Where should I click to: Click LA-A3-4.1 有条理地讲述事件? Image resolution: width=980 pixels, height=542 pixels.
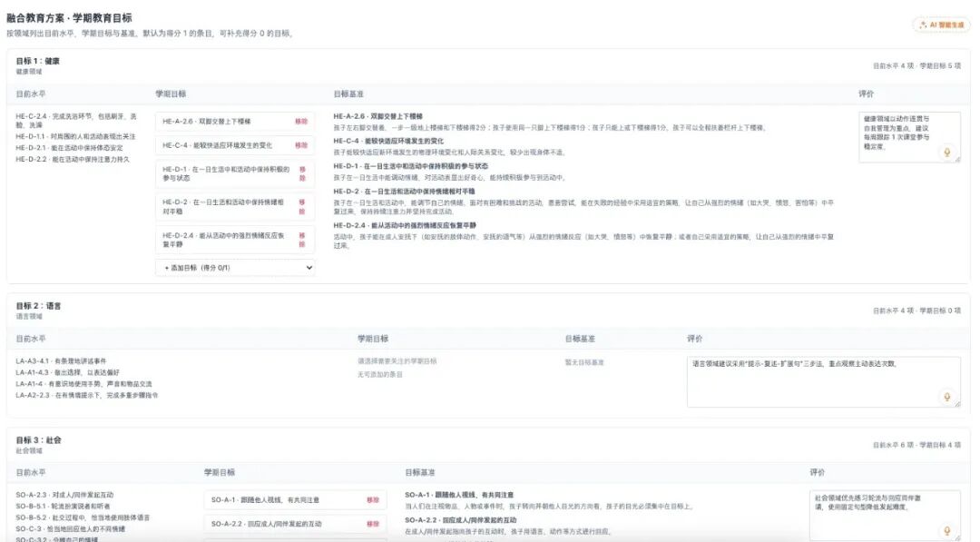click(x=62, y=360)
